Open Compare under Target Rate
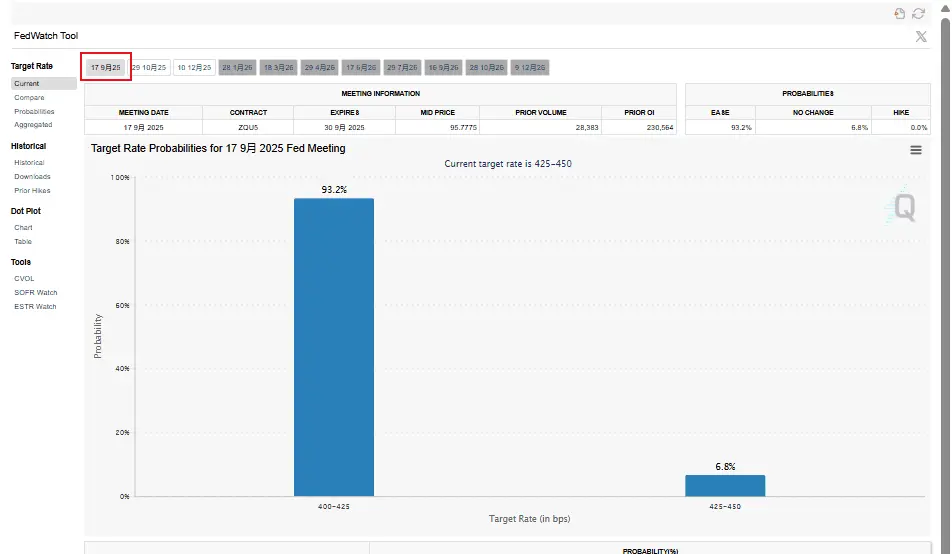 pos(29,98)
